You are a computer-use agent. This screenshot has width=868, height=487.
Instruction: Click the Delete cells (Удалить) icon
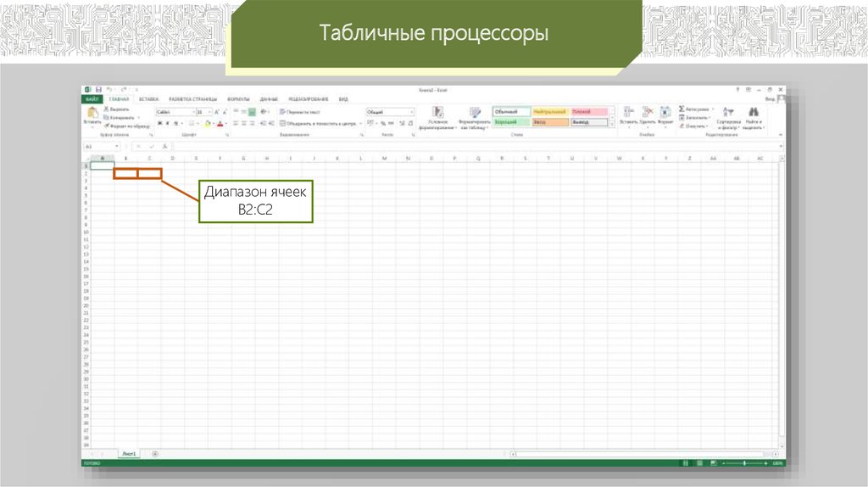point(647,113)
